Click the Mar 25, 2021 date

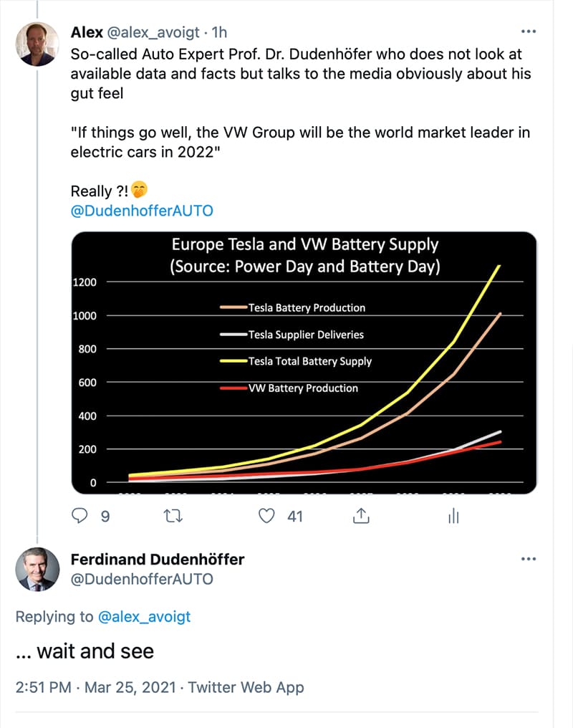coord(130,687)
